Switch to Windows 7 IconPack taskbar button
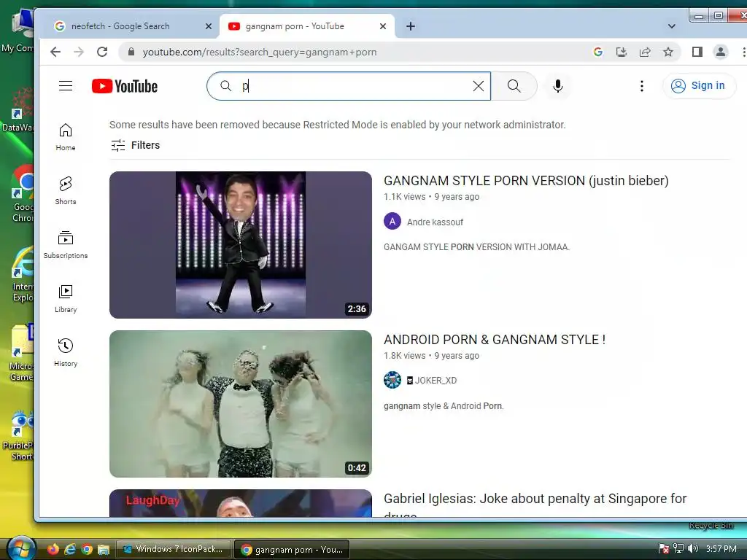Screen dimensions: 747x560 tap(174, 549)
